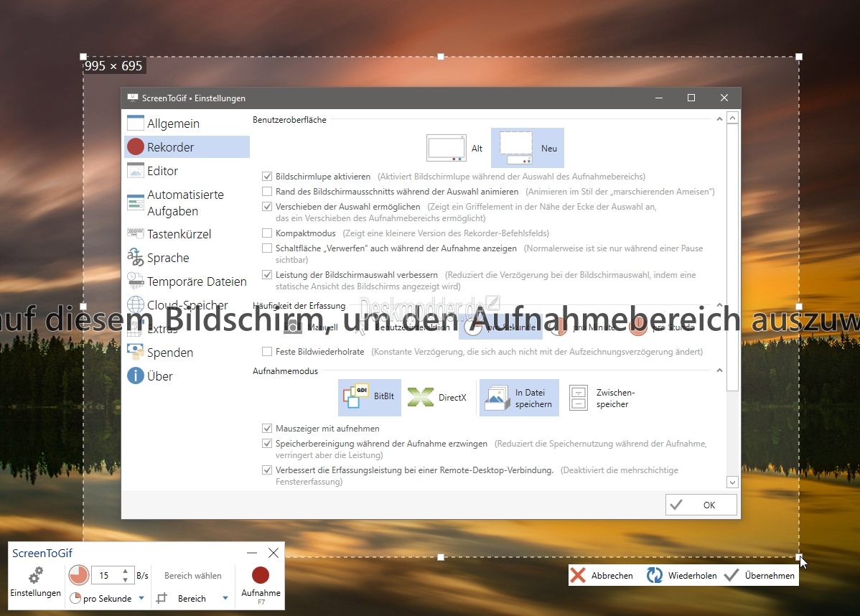Minimize the small ScreenToGif recorder panel
The image size is (860, 616).
(252, 553)
